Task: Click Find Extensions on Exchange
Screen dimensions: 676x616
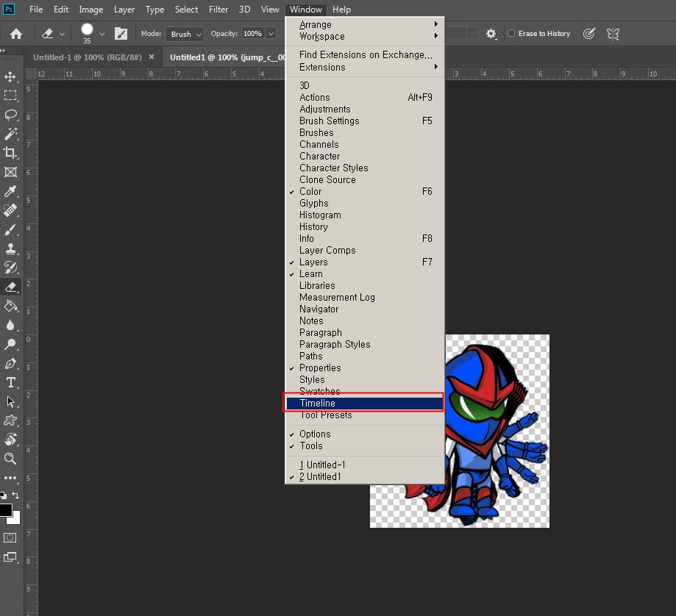Action: (365, 54)
